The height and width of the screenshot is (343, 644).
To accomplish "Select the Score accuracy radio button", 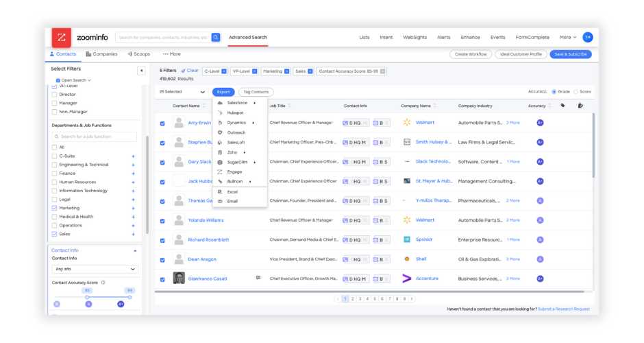I will click(575, 92).
